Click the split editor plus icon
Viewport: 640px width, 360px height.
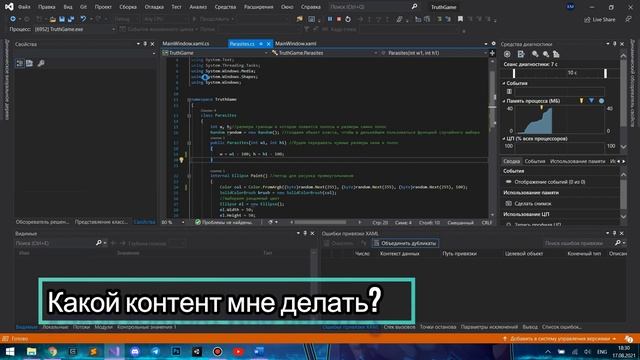point(492,53)
